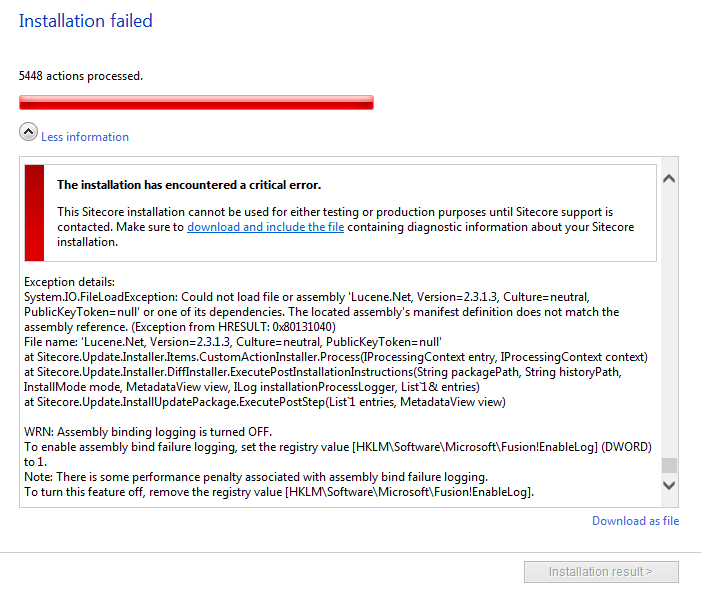Image resolution: width=701 pixels, height=599 pixels.
Task: Click the HKLM Fusion EnableLog removal line
Action: 279,492
